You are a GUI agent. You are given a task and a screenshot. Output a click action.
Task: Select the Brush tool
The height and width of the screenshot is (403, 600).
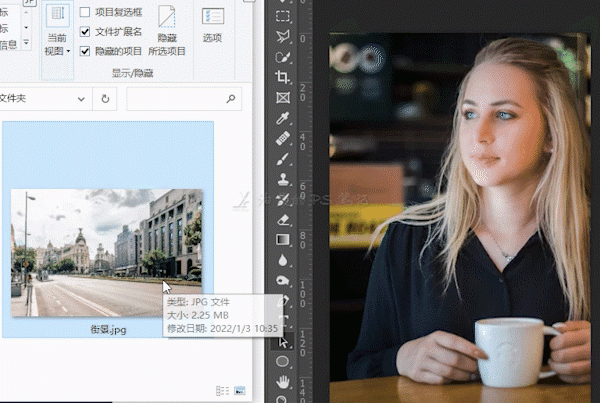coord(283,159)
